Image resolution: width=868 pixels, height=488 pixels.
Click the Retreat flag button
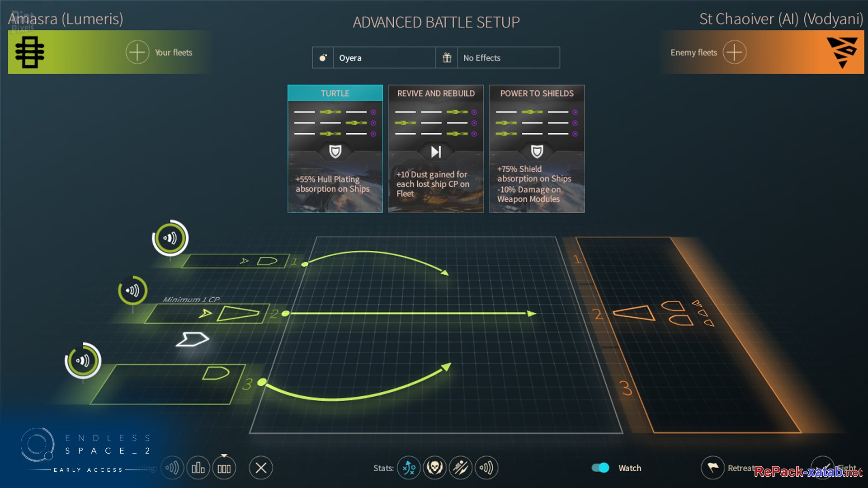coord(713,468)
